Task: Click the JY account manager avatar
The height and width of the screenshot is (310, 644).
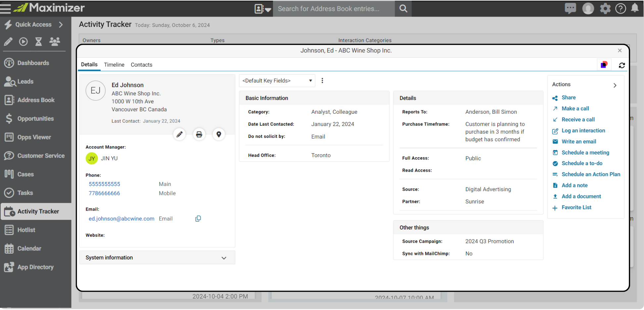Action: [92, 158]
